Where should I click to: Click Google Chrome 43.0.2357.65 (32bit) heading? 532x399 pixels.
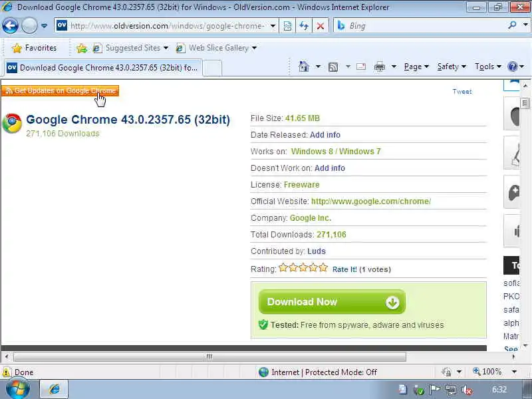coord(128,120)
